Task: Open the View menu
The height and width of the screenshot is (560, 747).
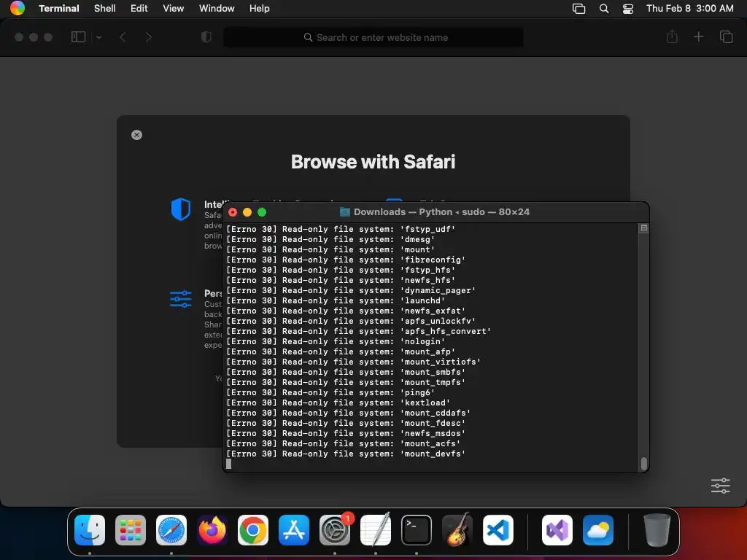Action: click(174, 9)
